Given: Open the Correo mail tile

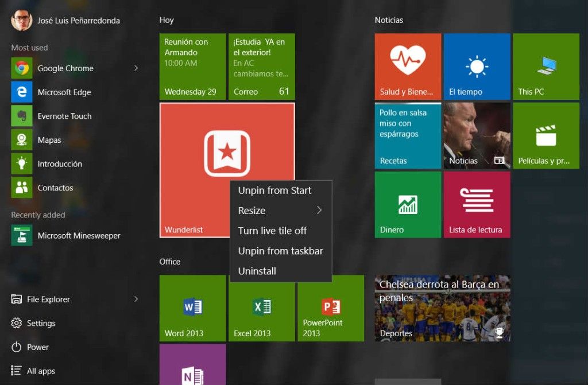Looking at the screenshot, I should point(262,67).
